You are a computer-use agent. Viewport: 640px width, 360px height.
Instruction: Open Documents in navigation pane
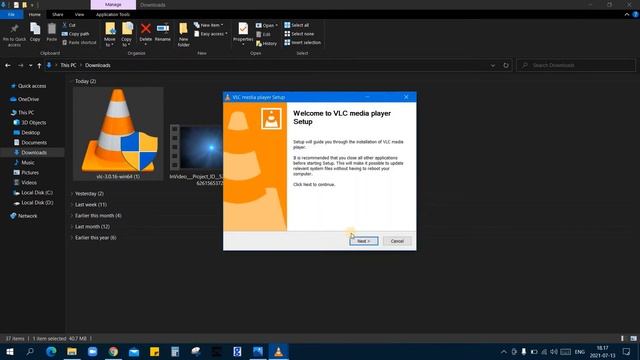[x=34, y=142]
